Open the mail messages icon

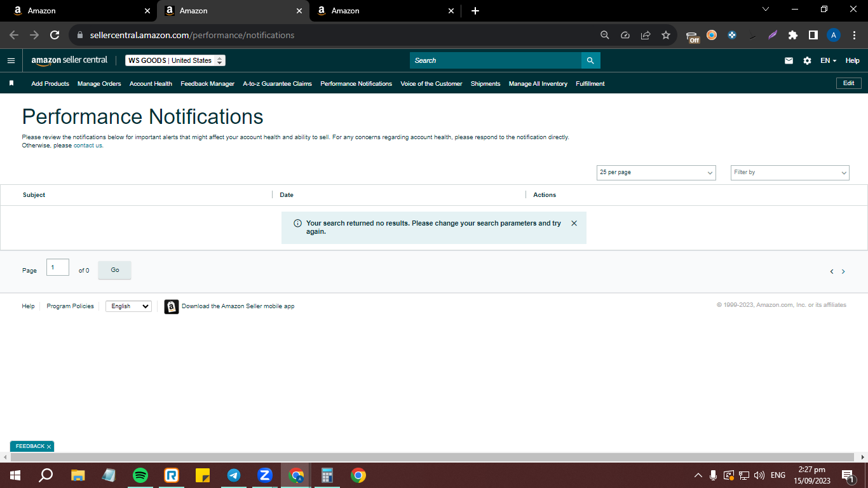click(789, 60)
